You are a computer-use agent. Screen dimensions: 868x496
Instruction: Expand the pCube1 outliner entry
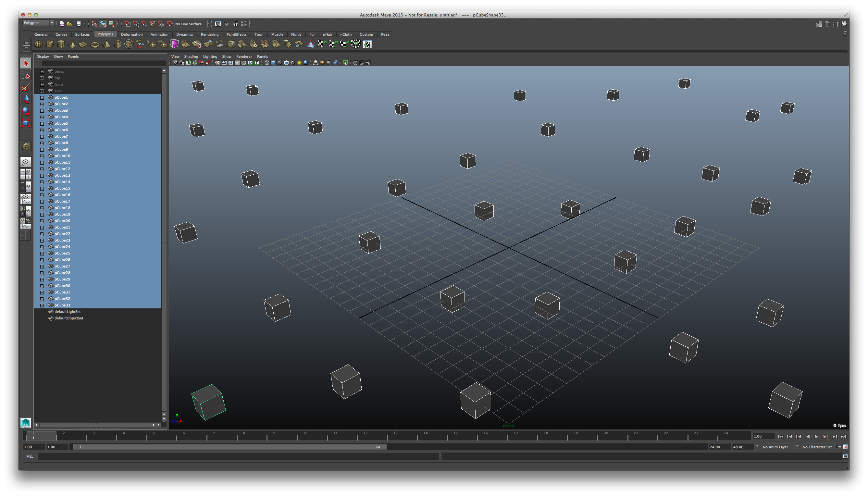[x=42, y=97]
